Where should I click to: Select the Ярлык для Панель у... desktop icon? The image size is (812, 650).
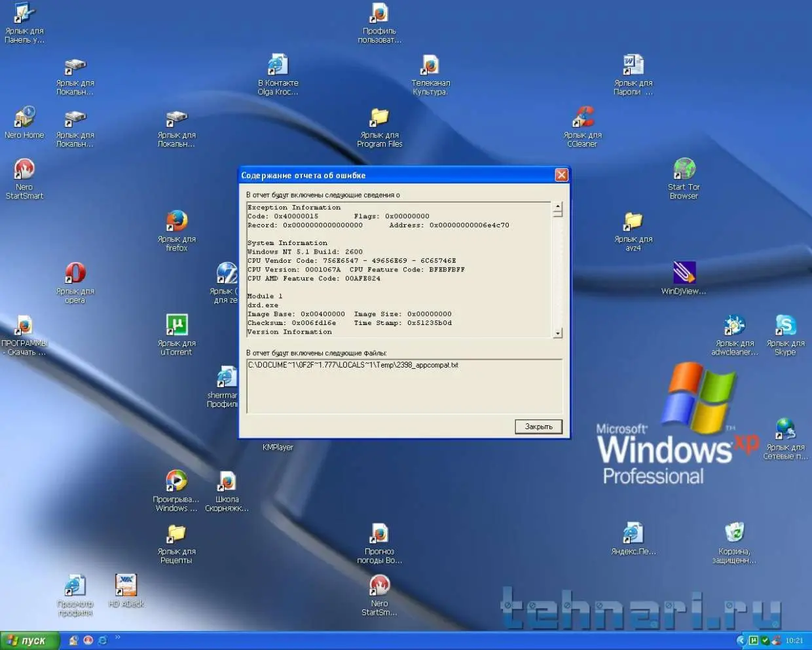click(24, 22)
